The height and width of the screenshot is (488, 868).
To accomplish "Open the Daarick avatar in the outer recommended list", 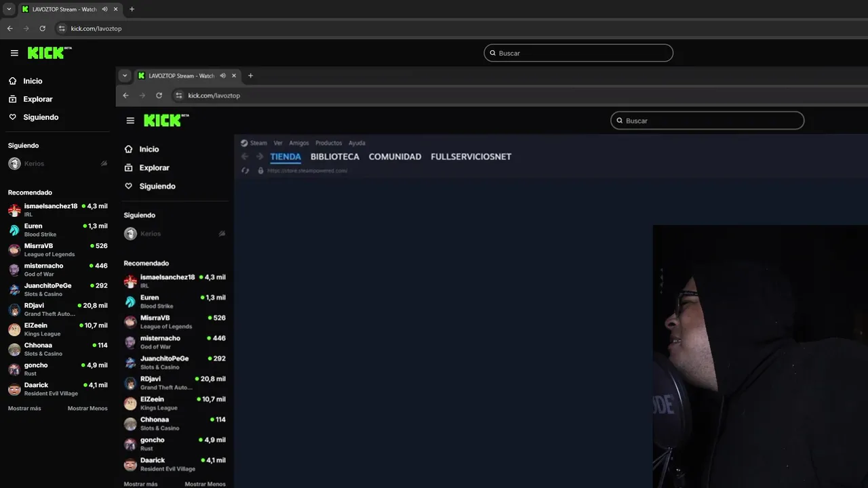I will click(x=14, y=389).
